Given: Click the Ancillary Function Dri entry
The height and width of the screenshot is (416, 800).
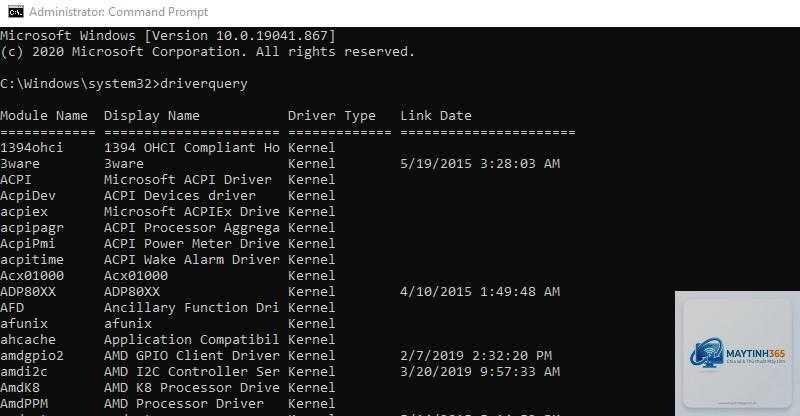Looking at the screenshot, I should point(192,308).
